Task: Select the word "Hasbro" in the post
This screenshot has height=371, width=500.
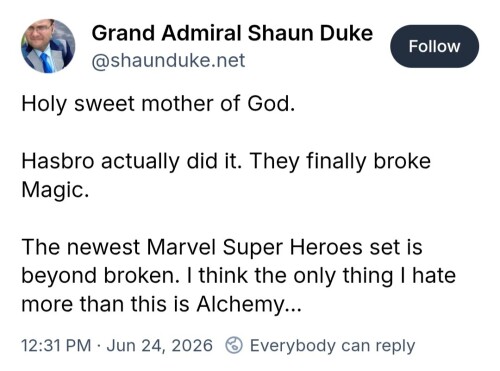Action: pyautogui.click(x=58, y=161)
